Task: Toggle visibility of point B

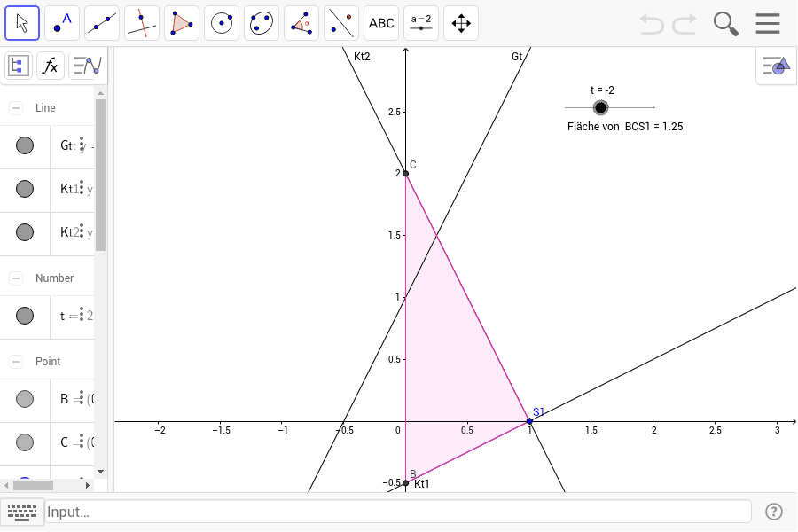Action: 25,399
